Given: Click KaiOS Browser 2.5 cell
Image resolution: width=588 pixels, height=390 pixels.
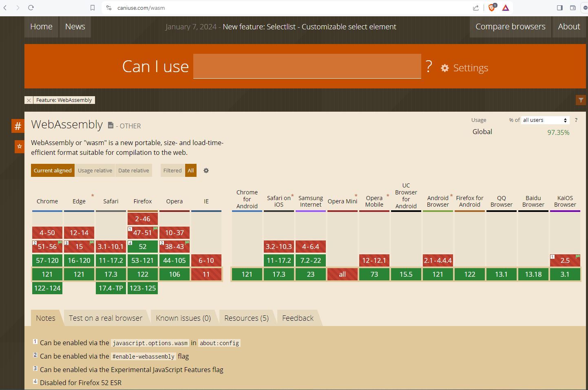Looking at the screenshot, I should (x=565, y=260).
